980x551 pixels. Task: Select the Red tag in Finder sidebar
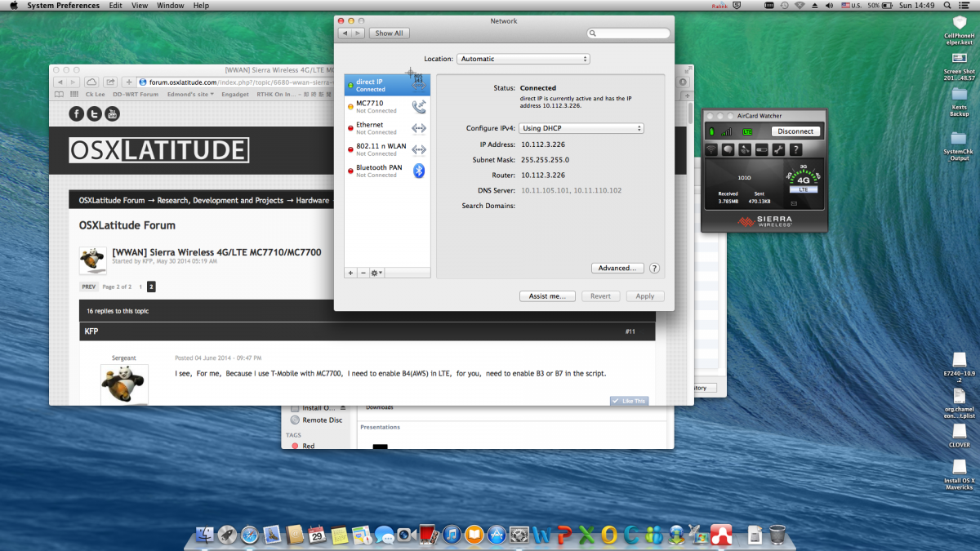308,447
